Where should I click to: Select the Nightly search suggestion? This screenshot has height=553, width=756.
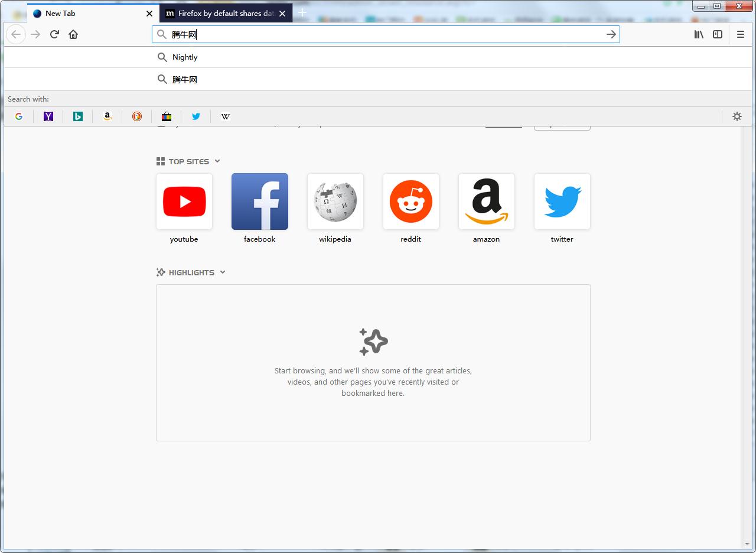(x=378, y=57)
